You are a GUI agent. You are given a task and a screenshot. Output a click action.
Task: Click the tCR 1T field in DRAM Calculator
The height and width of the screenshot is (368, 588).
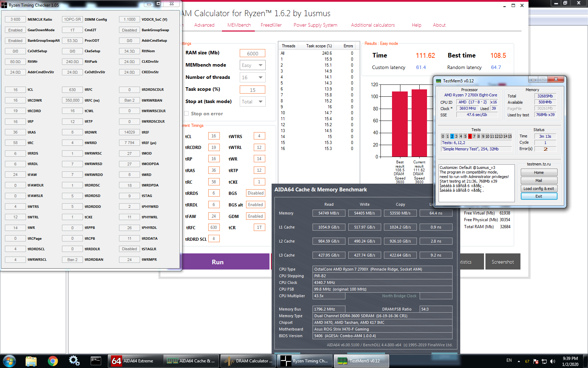point(259,227)
